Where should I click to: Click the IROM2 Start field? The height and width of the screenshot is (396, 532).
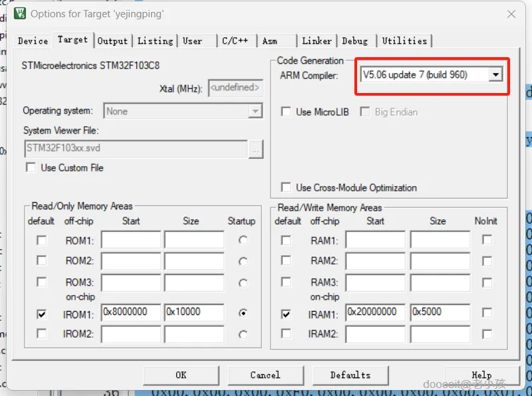[x=131, y=334]
